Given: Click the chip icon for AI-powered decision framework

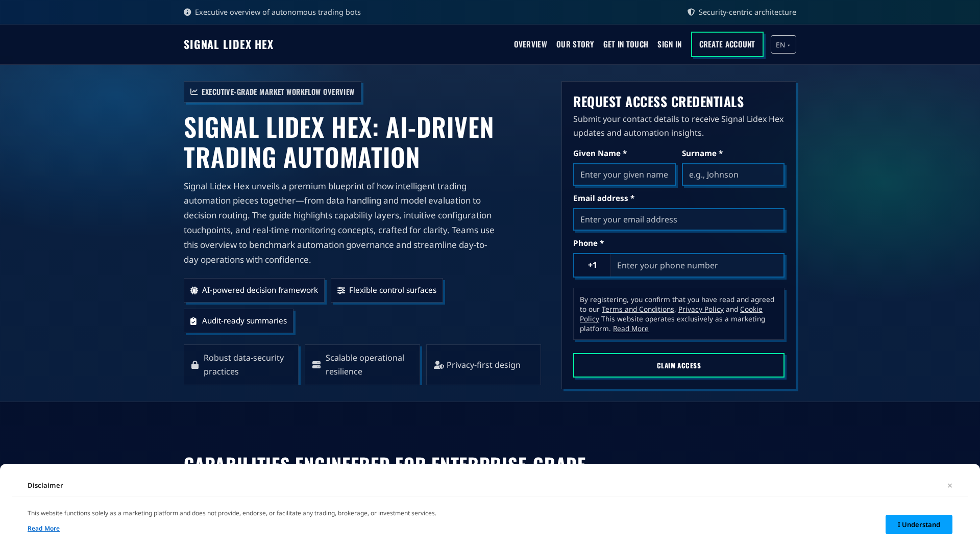Looking at the screenshot, I should (194, 290).
